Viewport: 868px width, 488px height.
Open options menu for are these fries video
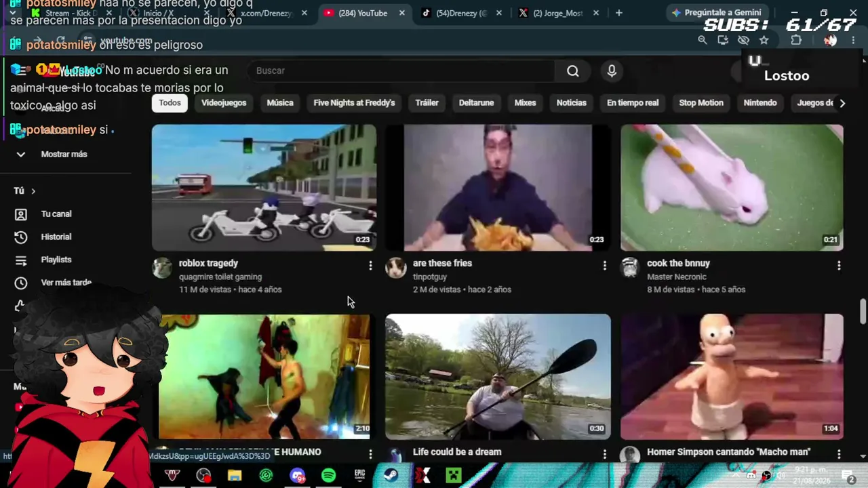[x=605, y=266]
